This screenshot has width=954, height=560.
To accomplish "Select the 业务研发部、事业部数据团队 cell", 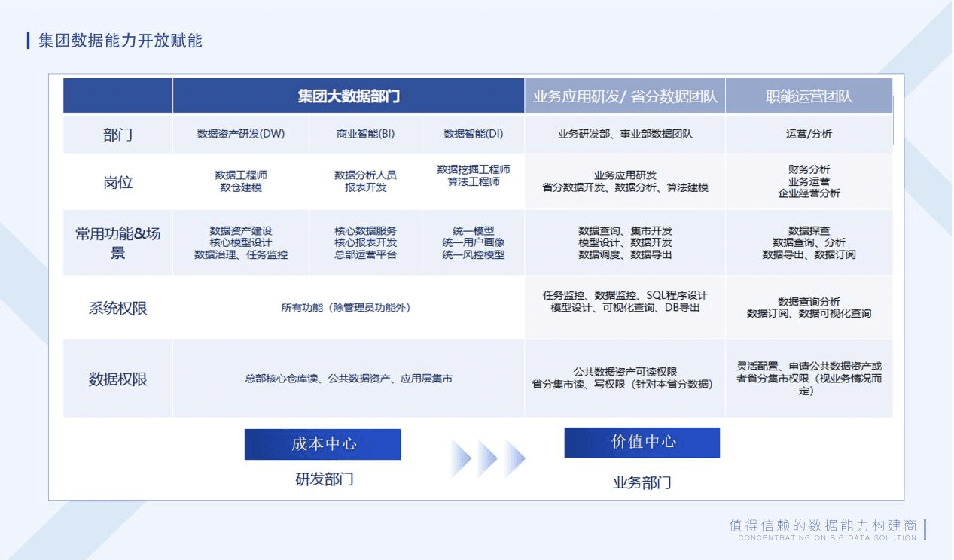I will pyautogui.click(x=625, y=134).
